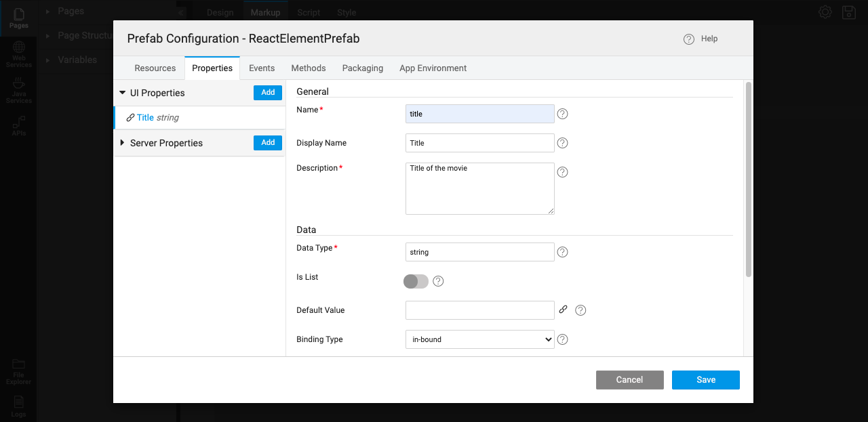Image resolution: width=868 pixels, height=422 pixels.
Task: Click the help icon next to Data Type
Action: (562, 252)
